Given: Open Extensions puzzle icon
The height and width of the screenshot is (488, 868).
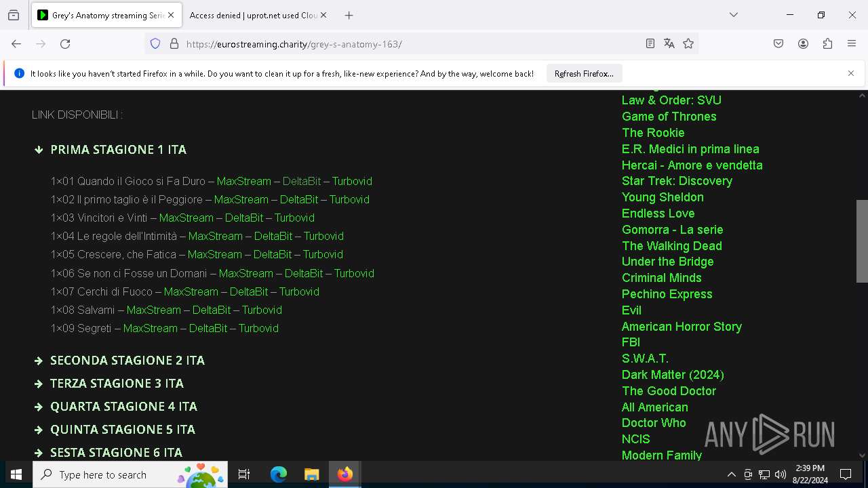Looking at the screenshot, I should (x=827, y=43).
